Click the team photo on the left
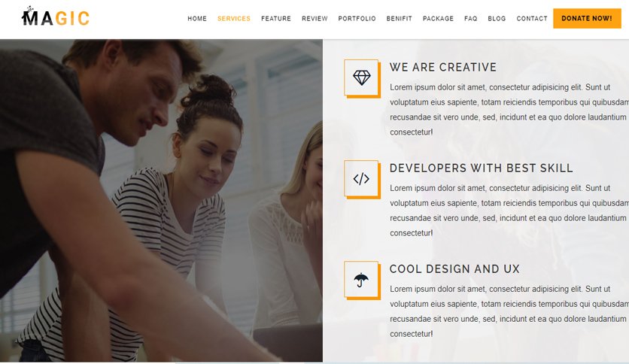The image size is (629, 364). pyautogui.click(x=161, y=201)
